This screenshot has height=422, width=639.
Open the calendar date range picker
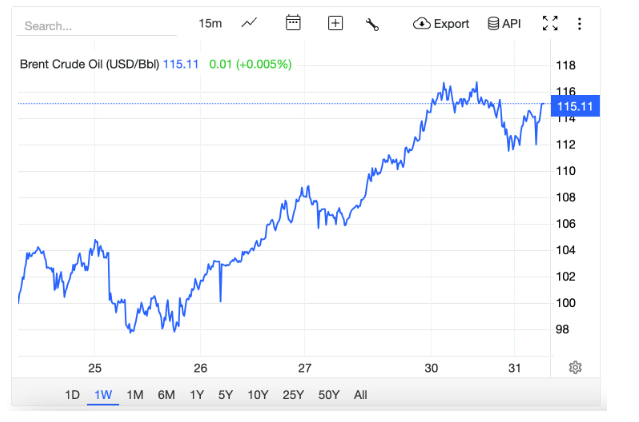(x=293, y=23)
